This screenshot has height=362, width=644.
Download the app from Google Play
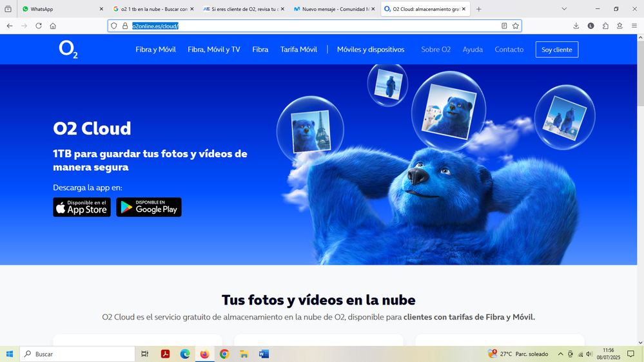(149, 207)
